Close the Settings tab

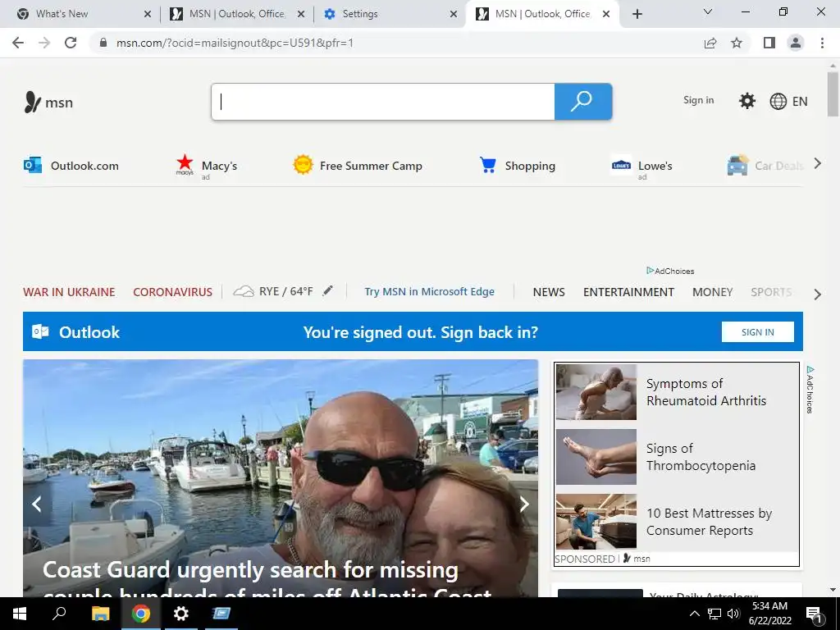453,14
